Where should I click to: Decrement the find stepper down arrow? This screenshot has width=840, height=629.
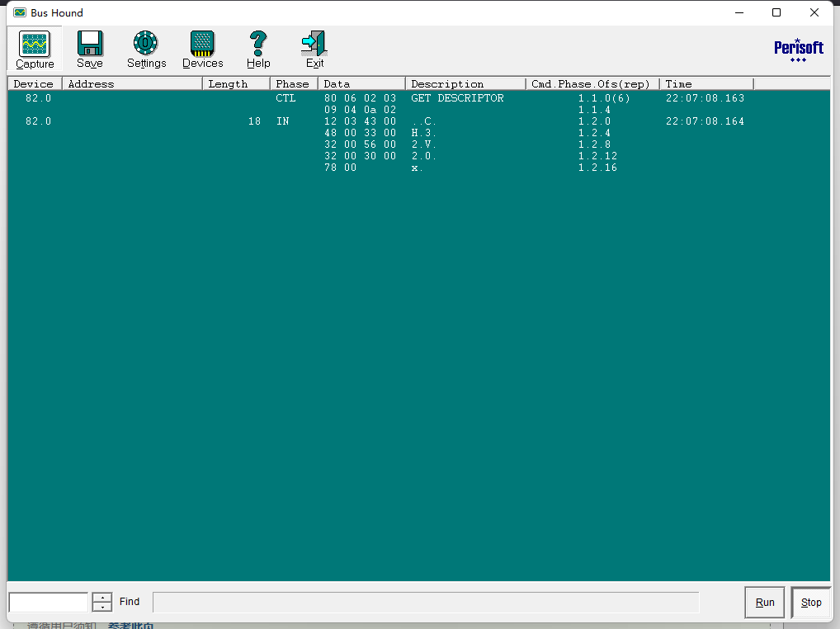tap(102, 607)
